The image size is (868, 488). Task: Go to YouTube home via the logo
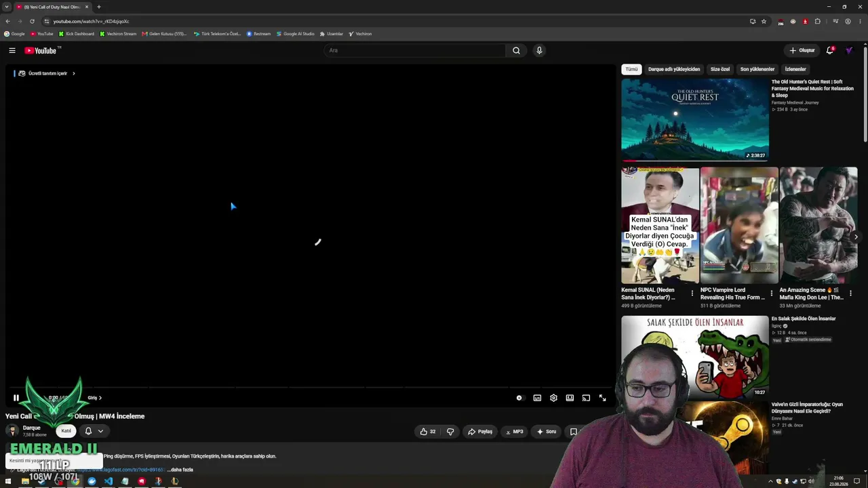42,50
